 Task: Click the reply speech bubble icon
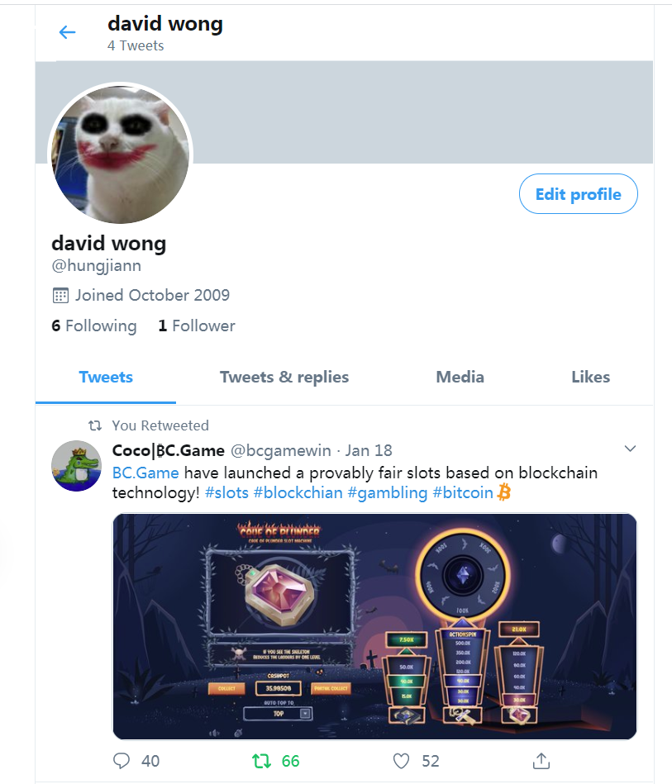coord(121,761)
